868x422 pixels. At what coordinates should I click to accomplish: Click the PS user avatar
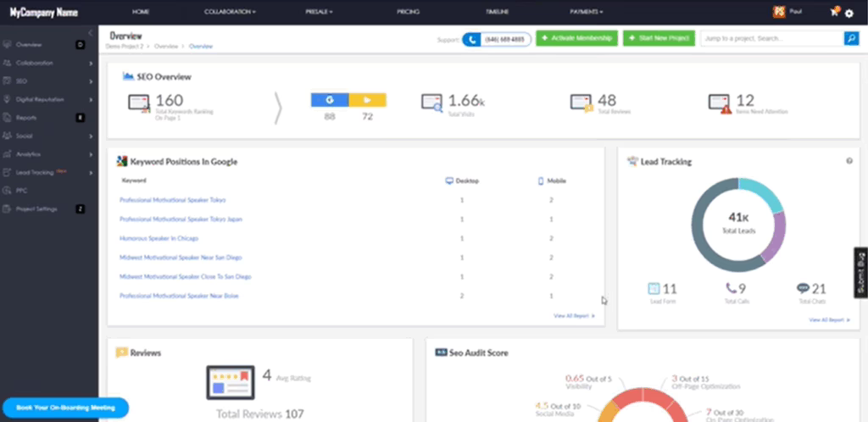click(x=779, y=12)
